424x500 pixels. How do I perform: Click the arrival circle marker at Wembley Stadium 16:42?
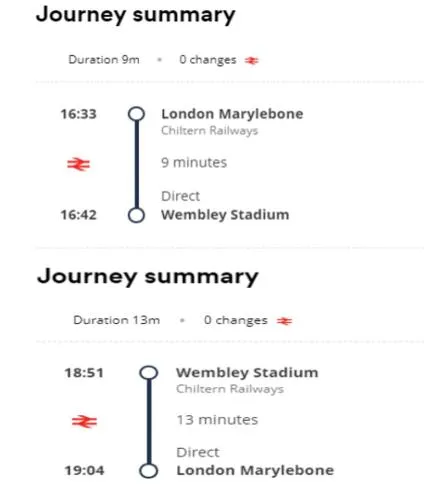click(x=136, y=215)
